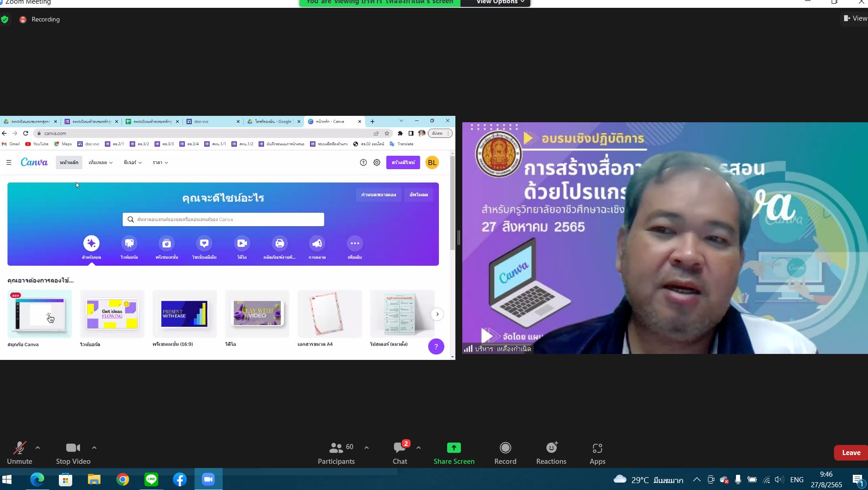The image size is (868, 490).
Task: Select the เพิ่มเติม more icon
Action: (355, 243)
